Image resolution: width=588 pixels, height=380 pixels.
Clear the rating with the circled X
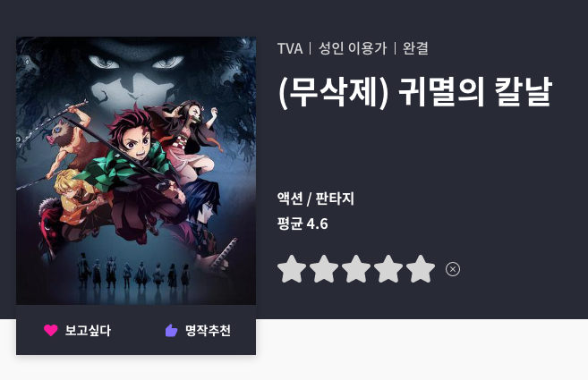click(x=453, y=269)
